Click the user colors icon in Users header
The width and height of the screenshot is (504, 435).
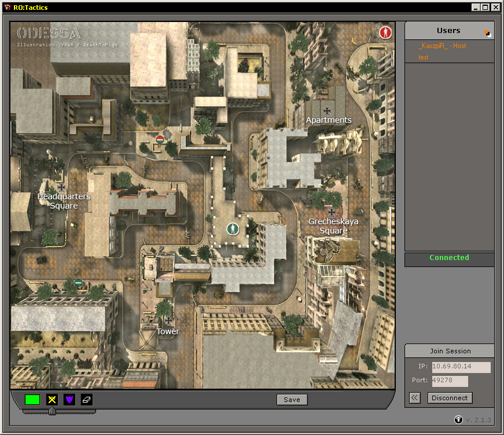[488, 33]
